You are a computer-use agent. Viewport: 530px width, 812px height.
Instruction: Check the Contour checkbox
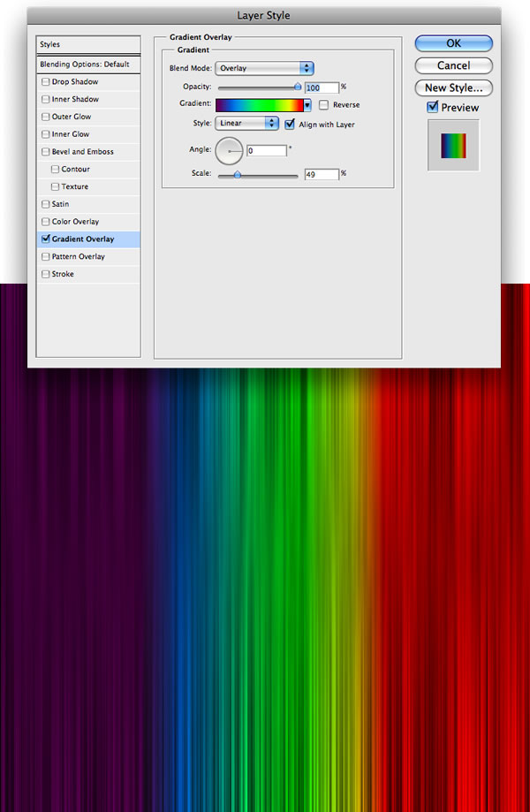pos(55,170)
